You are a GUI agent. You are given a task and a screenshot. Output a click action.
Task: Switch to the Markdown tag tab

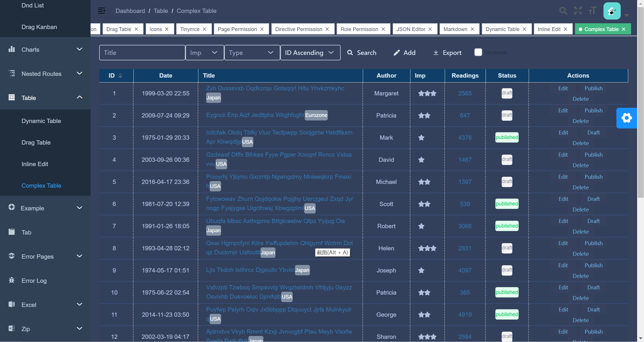pos(455,29)
